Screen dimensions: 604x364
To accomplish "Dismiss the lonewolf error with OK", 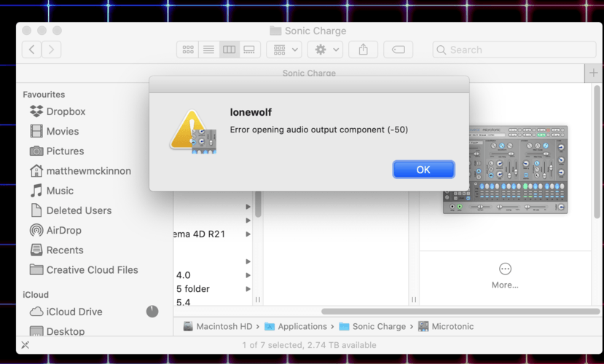I will [x=423, y=170].
